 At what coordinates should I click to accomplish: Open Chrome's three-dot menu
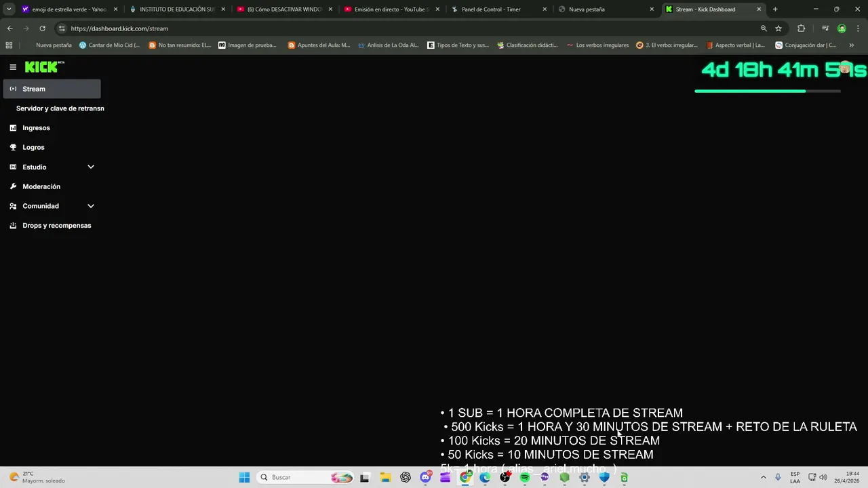pos(858,28)
